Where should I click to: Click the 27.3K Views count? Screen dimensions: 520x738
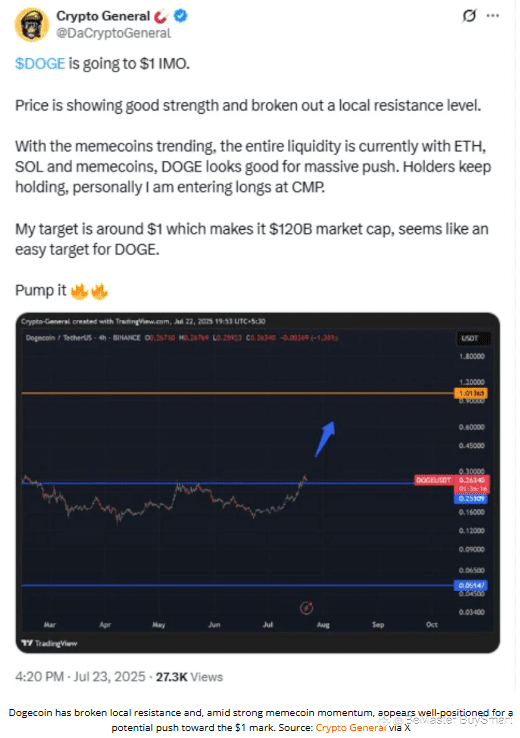[189, 677]
